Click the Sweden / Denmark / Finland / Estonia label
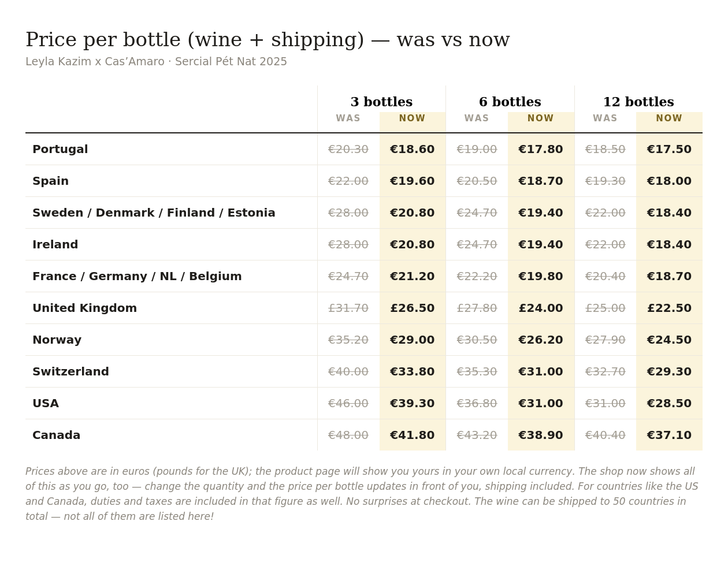Viewport: 728px width, 562px height. (x=154, y=213)
